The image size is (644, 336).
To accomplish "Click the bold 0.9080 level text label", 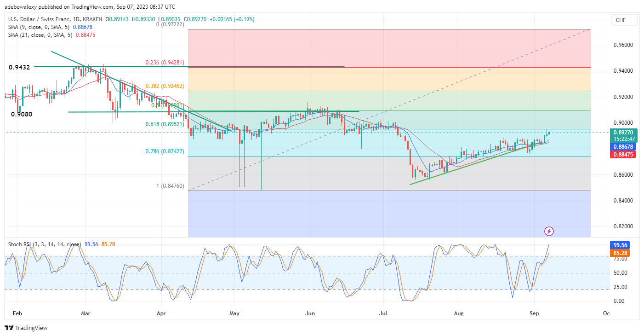I will [x=22, y=114].
